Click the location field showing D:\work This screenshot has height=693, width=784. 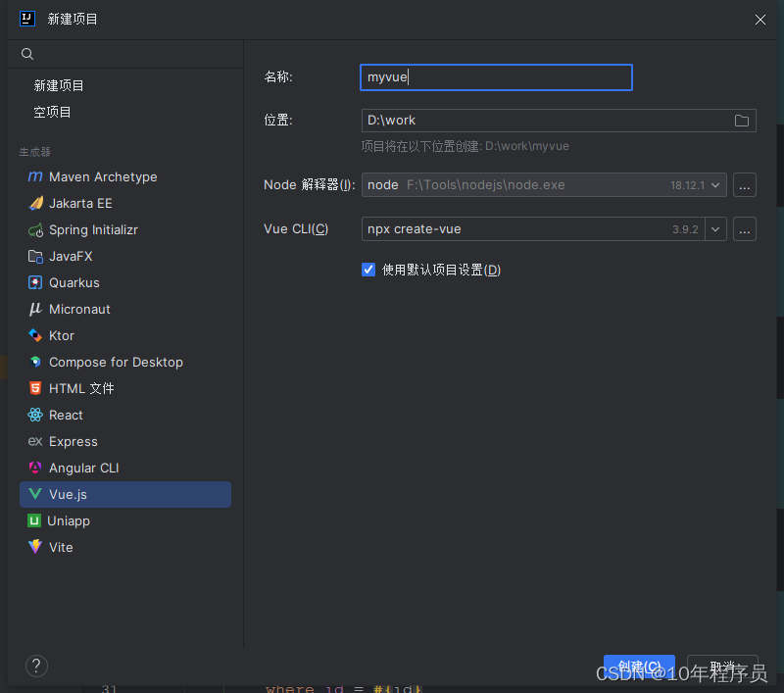[559, 121]
